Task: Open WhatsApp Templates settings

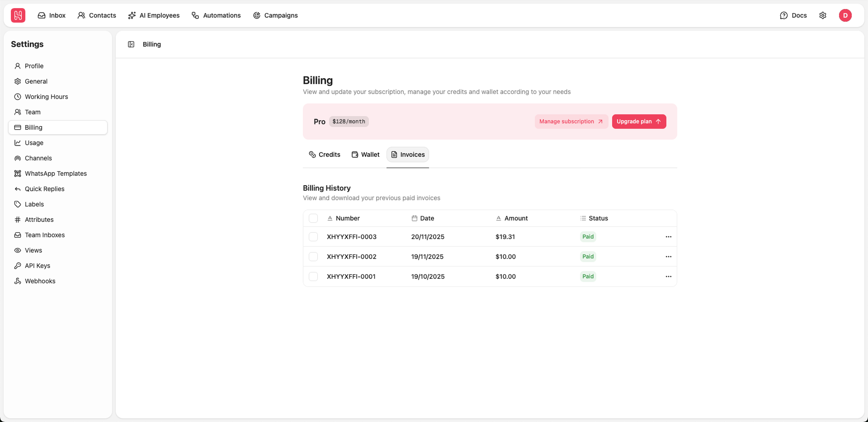Action: tap(56, 173)
